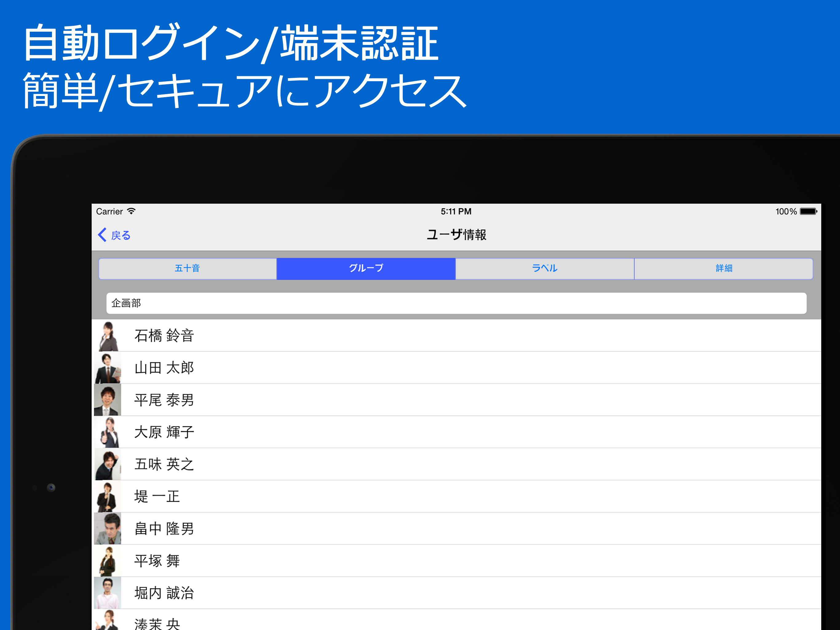This screenshot has height=630, width=840.
Task: Click the photo of 堀内 誠治
Action: 108,593
